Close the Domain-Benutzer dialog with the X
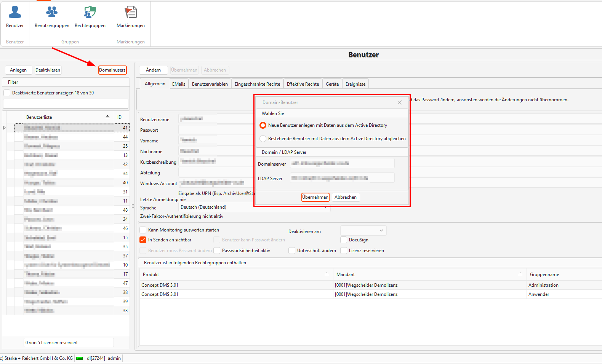The height and width of the screenshot is (364, 602). [399, 102]
